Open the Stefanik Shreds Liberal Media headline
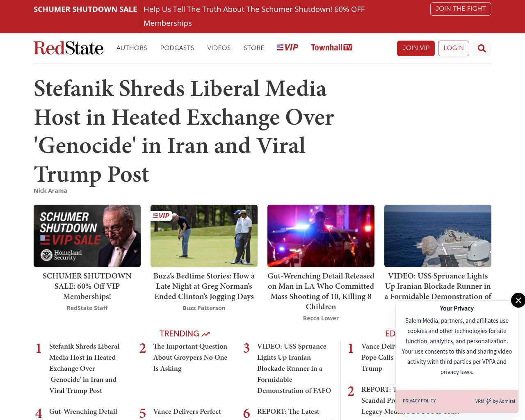 (x=184, y=131)
